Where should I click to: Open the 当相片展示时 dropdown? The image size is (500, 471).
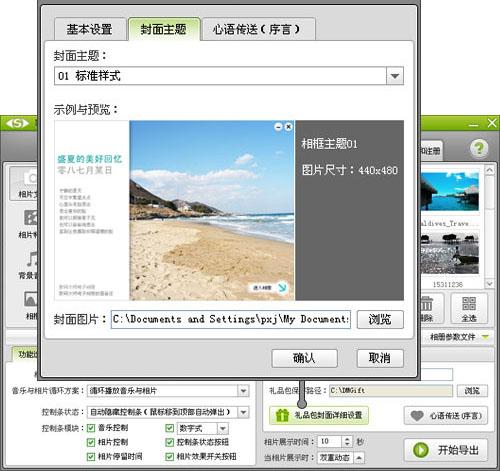[x=359, y=458]
